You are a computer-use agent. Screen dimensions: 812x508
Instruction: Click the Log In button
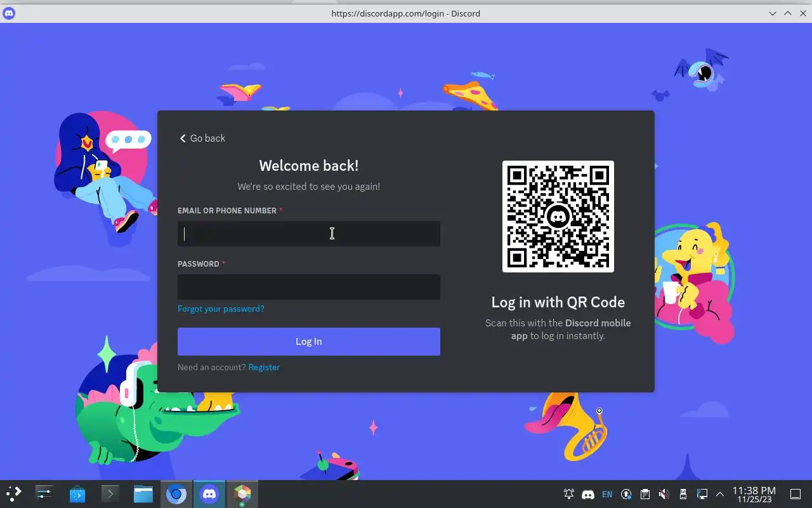click(x=309, y=342)
